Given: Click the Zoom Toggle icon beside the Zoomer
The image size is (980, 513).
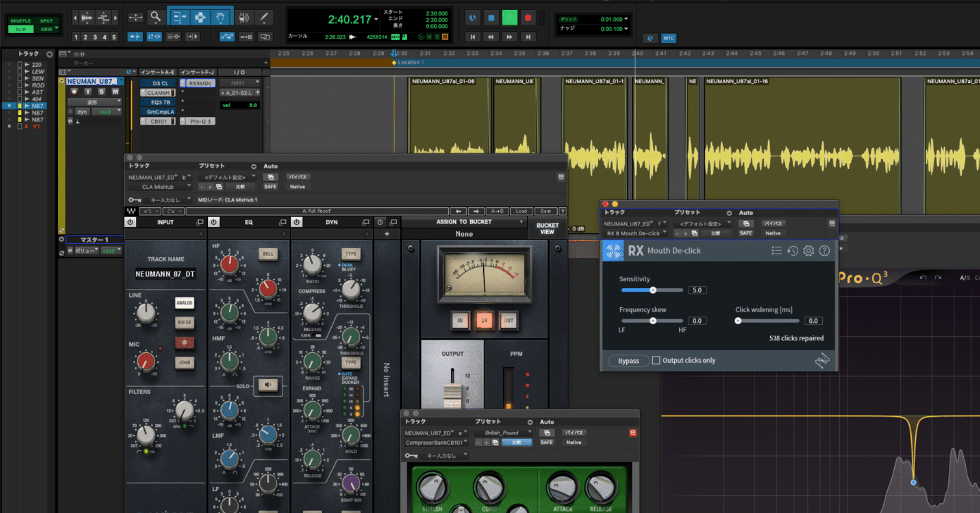Looking at the screenshot, I should (135, 17).
